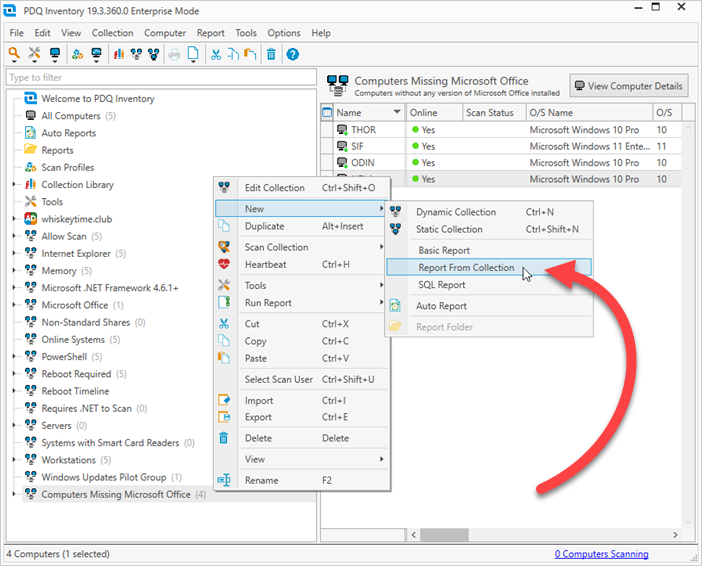
Task: Click the new document toolbar icon
Action: click(193, 54)
